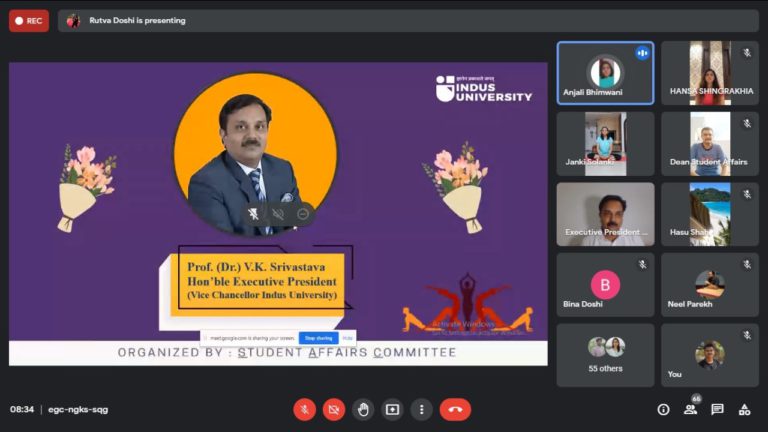Raise hand using the hand icon
The width and height of the screenshot is (768, 432).
click(363, 409)
